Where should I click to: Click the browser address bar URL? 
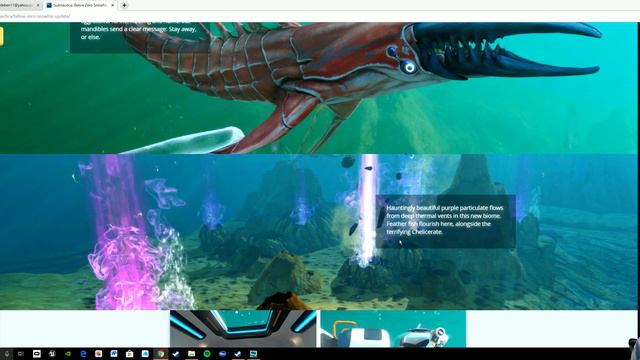pyautogui.click(x=35, y=16)
